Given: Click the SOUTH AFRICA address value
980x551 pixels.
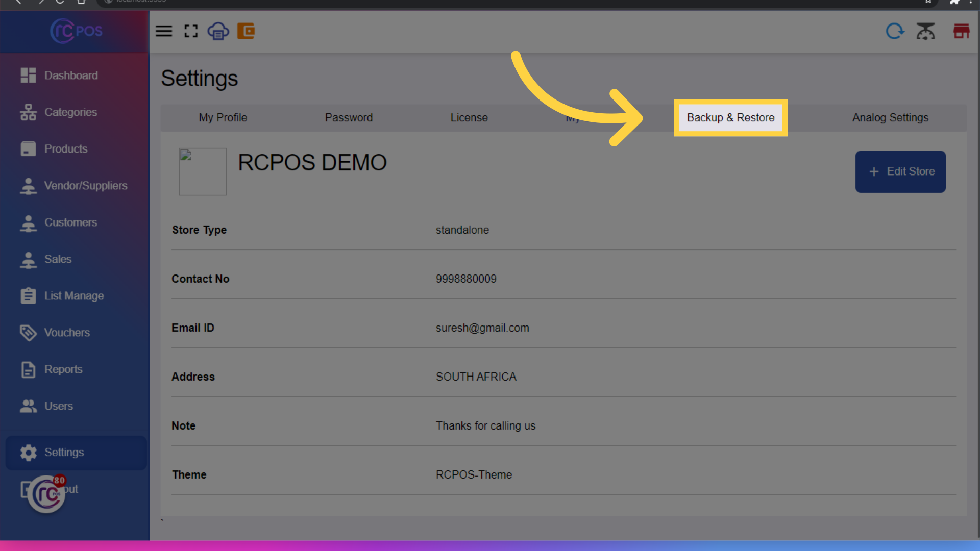Looking at the screenshot, I should (476, 377).
